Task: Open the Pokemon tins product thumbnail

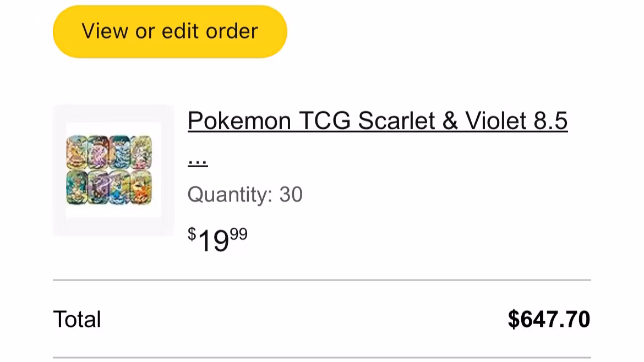Action: 113,170
